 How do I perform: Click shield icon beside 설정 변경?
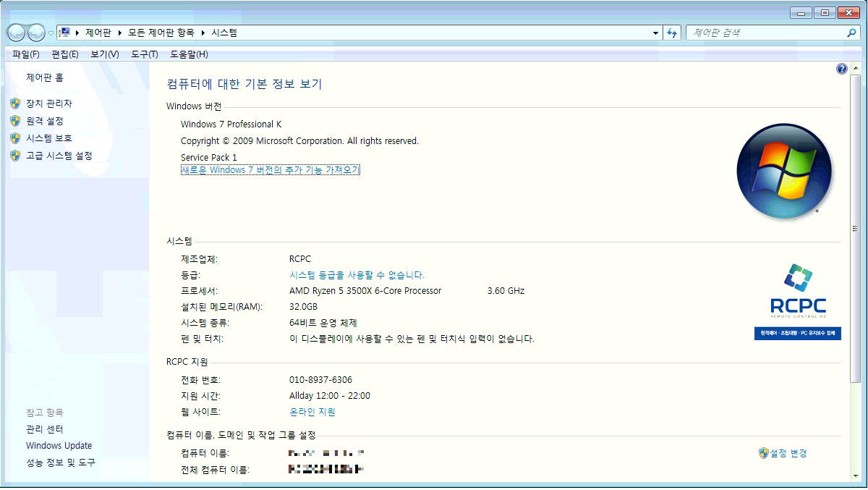763,453
